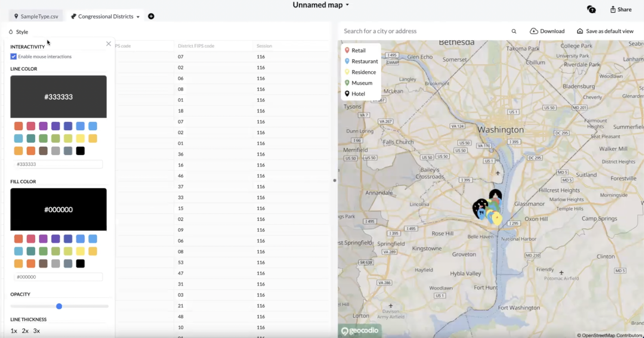Screen dimensions: 644x338
Task: Switch to the SampleType.csv tab
Action: [x=36, y=16]
